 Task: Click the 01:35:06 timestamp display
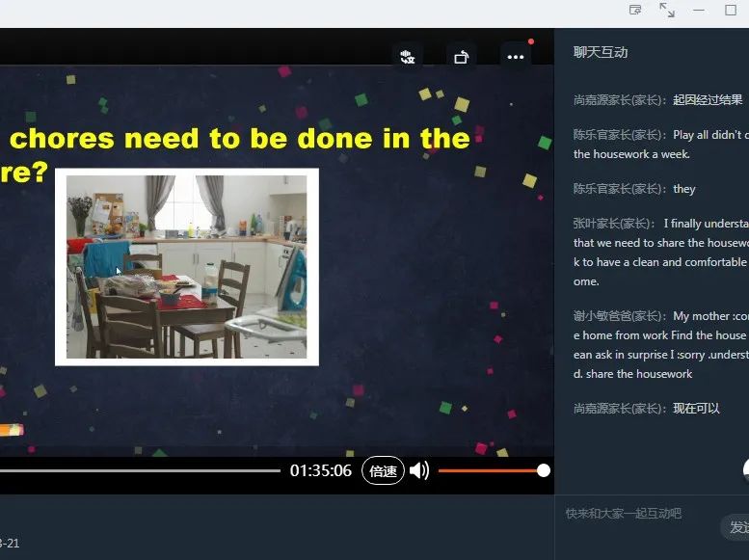321,470
